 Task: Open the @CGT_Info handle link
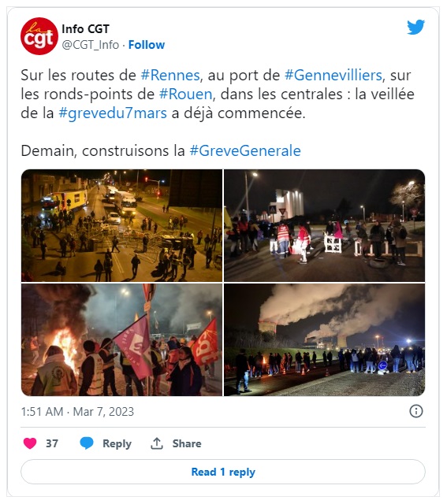point(91,45)
